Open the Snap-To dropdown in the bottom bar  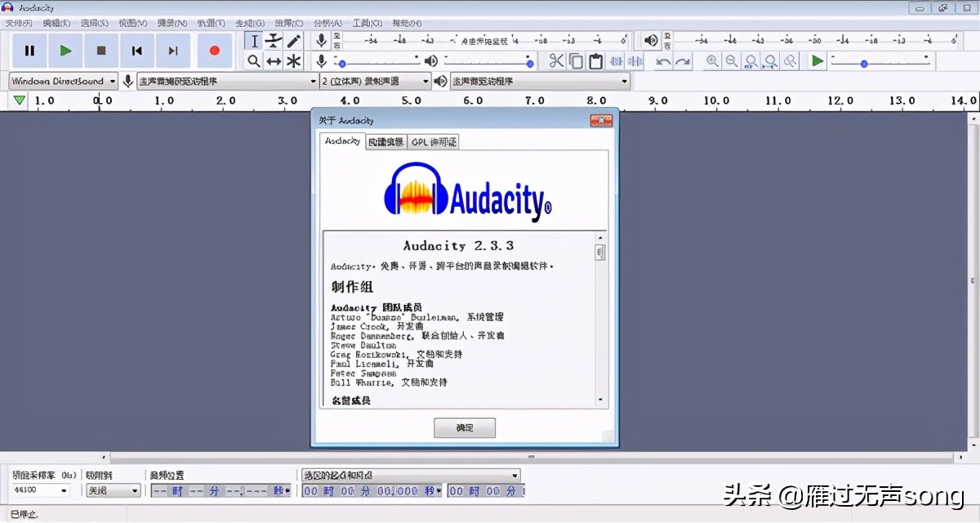coord(113,490)
